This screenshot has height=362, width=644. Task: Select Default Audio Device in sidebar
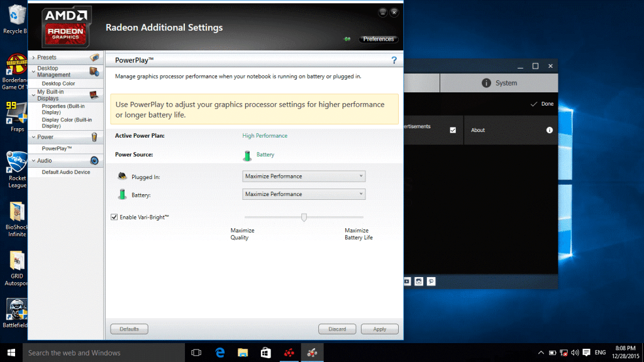click(65, 172)
